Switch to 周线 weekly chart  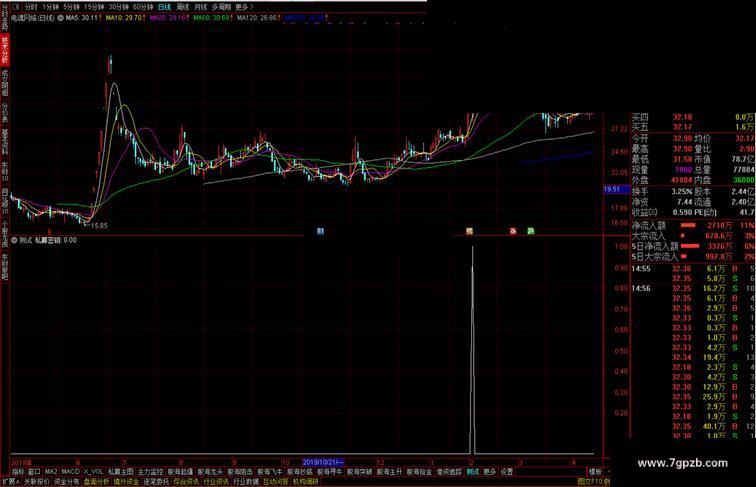tap(182, 7)
